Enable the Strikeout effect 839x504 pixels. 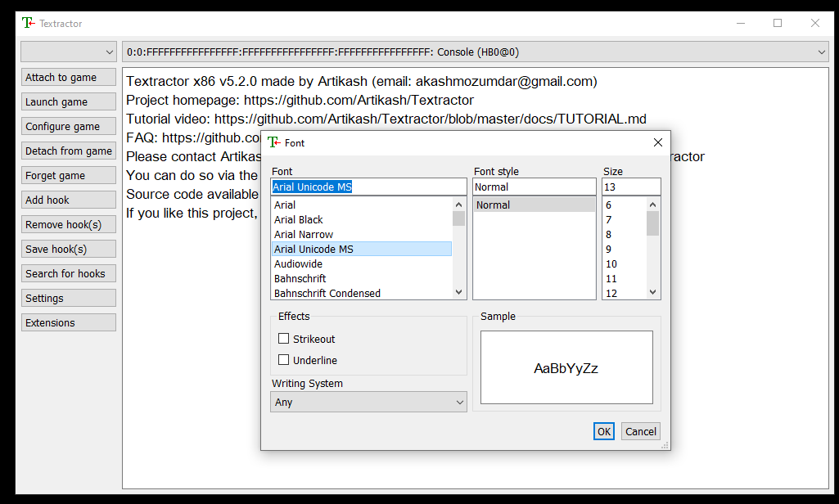[282, 338]
